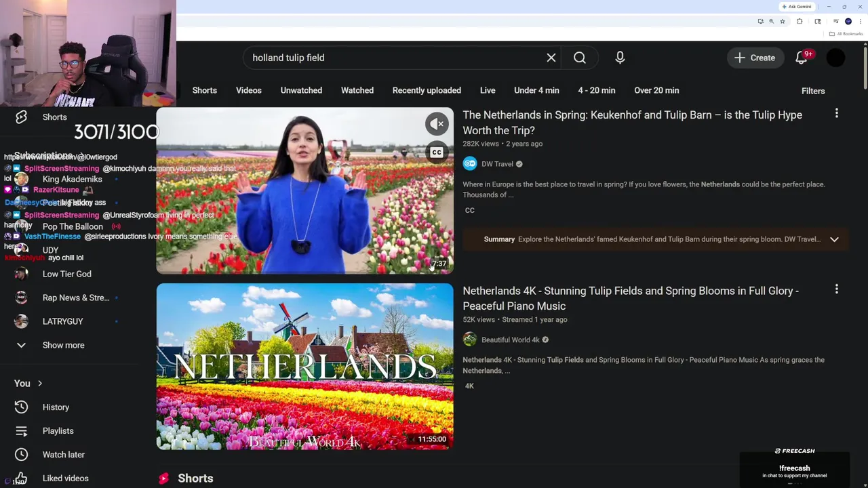Screen dimensions: 868x488
Task: Open the Pop The Balloon subscription
Action: [x=73, y=226]
